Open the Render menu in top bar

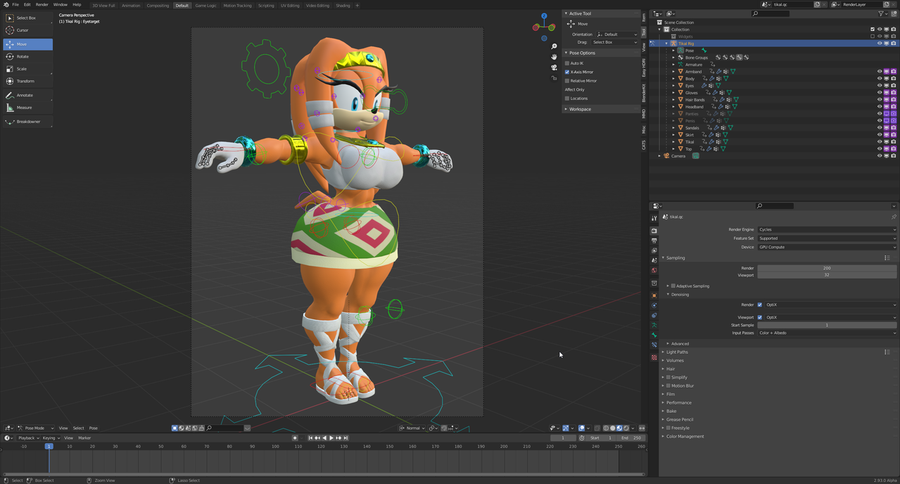(42, 5)
